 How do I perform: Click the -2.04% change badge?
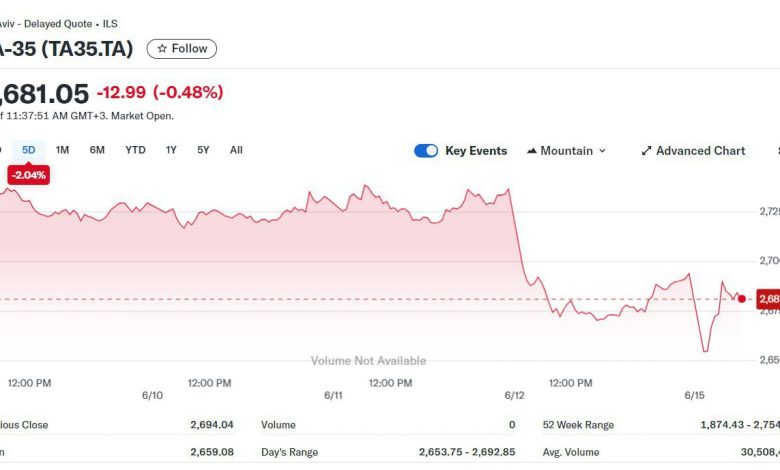28,175
